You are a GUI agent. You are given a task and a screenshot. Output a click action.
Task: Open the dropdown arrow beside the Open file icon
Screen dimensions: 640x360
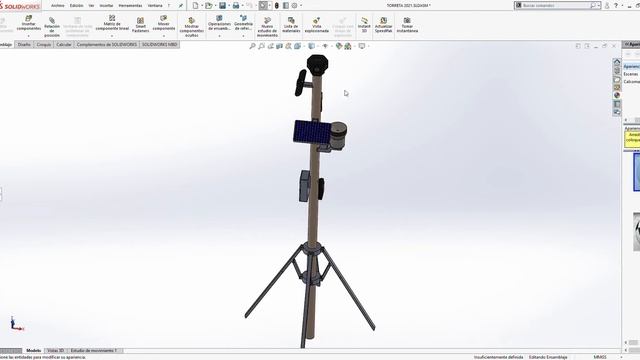click(x=216, y=6)
